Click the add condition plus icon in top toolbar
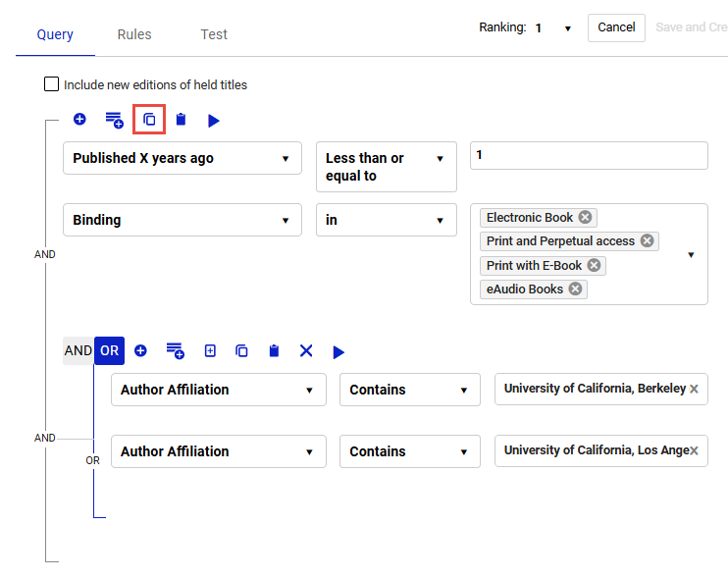The width and height of the screenshot is (728, 578). coord(79,119)
